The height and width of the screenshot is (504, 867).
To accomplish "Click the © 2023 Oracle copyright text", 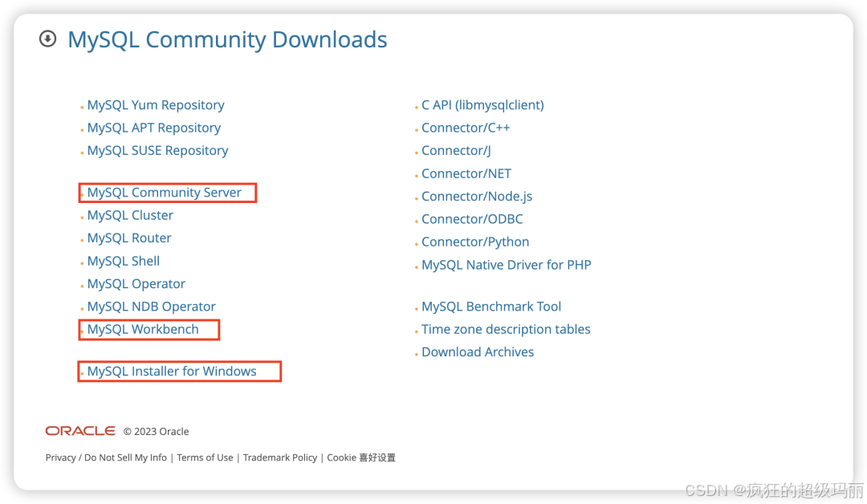I will click(x=156, y=432).
